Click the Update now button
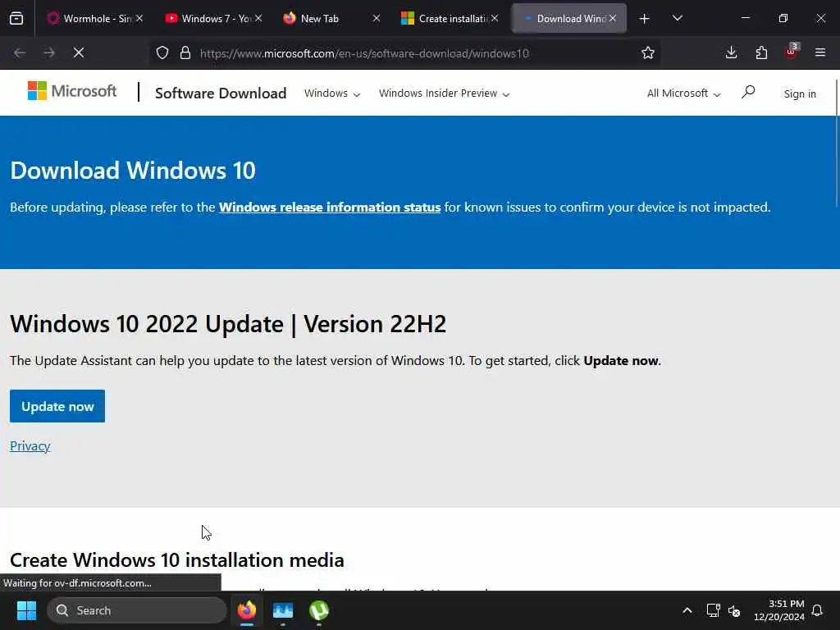Viewport: 840px width, 630px height. [x=57, y=406]
